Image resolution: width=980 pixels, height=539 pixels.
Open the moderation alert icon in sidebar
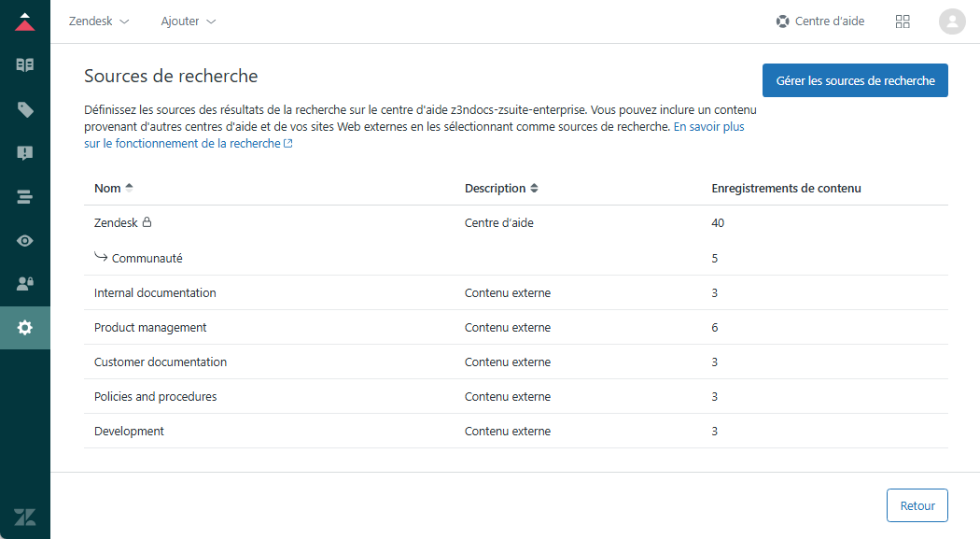tap(25, 153)
